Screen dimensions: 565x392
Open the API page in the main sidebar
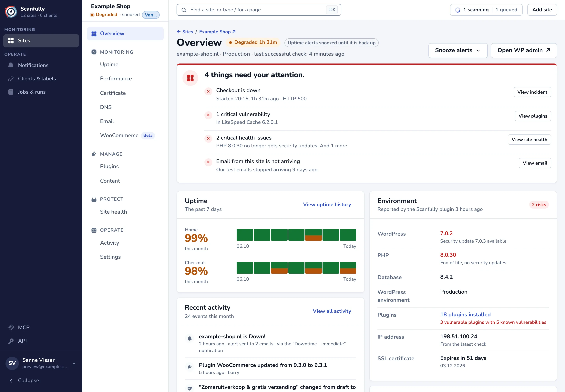tap(41, 341)
